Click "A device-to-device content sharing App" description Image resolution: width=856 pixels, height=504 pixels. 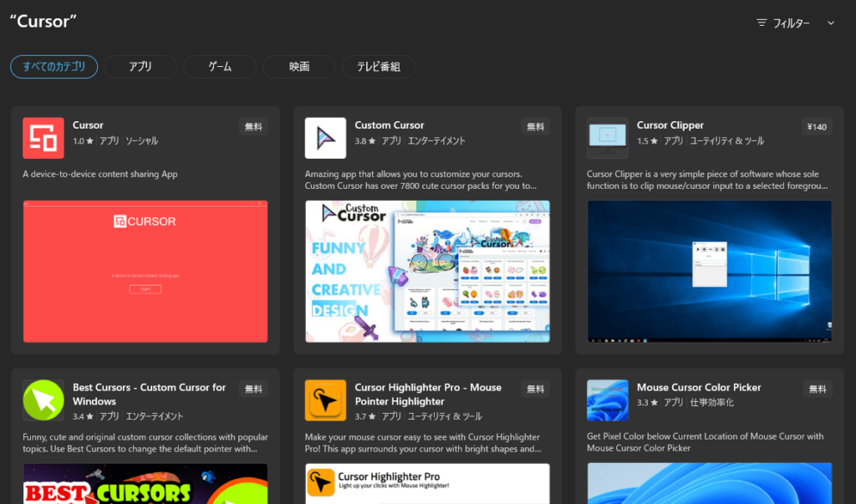(x=100, y=174)
